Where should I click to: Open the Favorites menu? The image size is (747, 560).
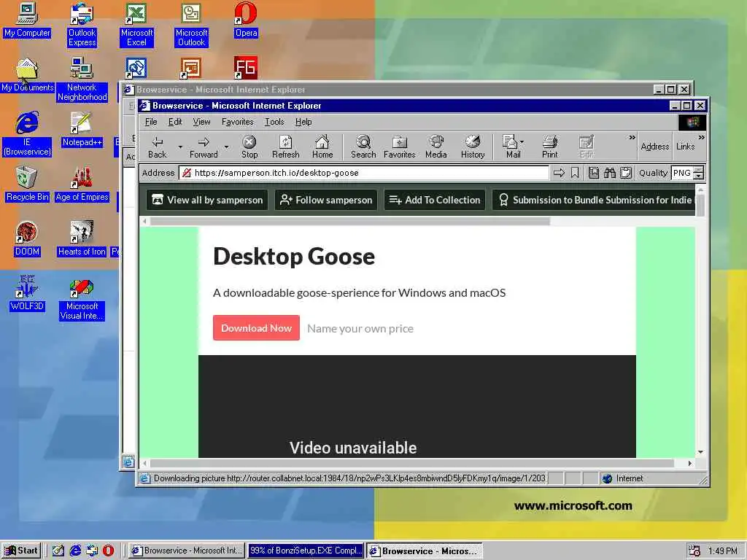(x=237, y=122)
